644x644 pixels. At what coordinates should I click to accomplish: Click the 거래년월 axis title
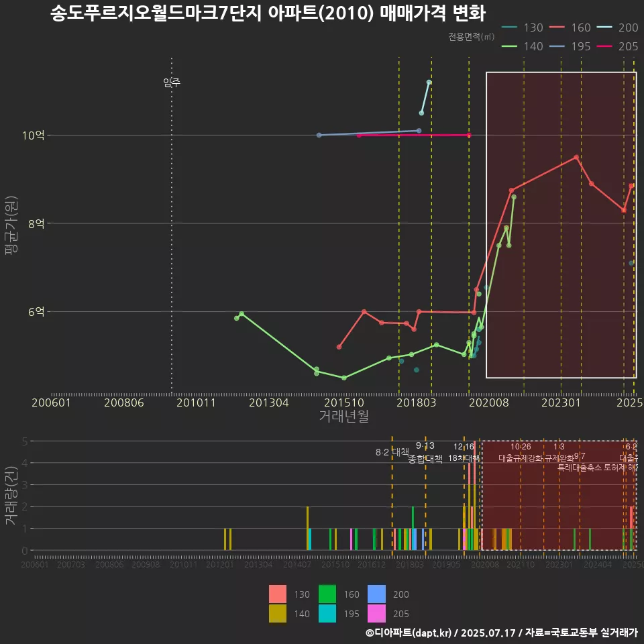(343, 416)
